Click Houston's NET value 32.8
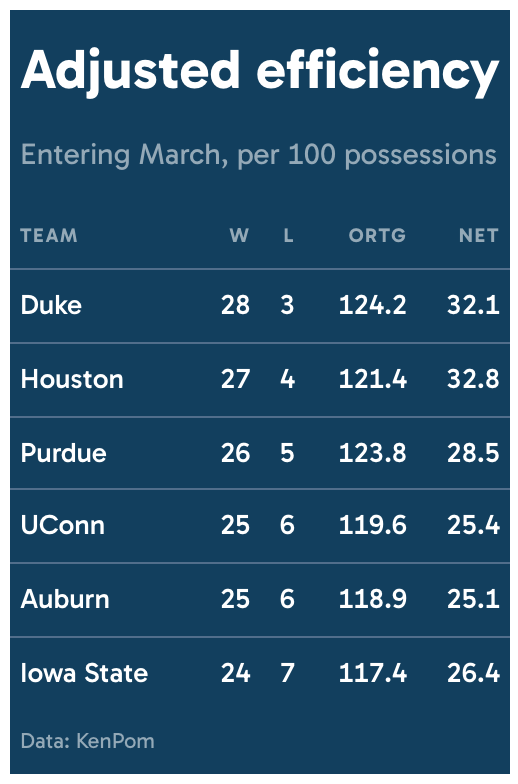518x784 pixels. (x=473, y=379)
